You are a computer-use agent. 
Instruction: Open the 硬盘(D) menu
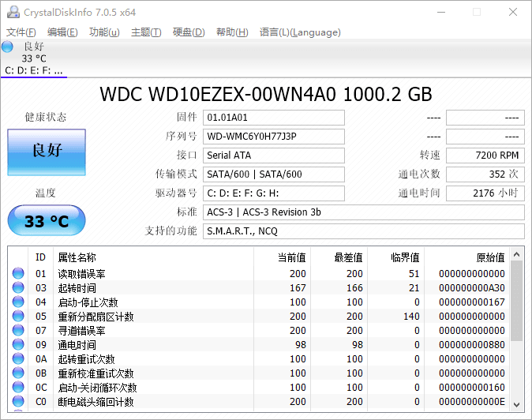[189, 32]
